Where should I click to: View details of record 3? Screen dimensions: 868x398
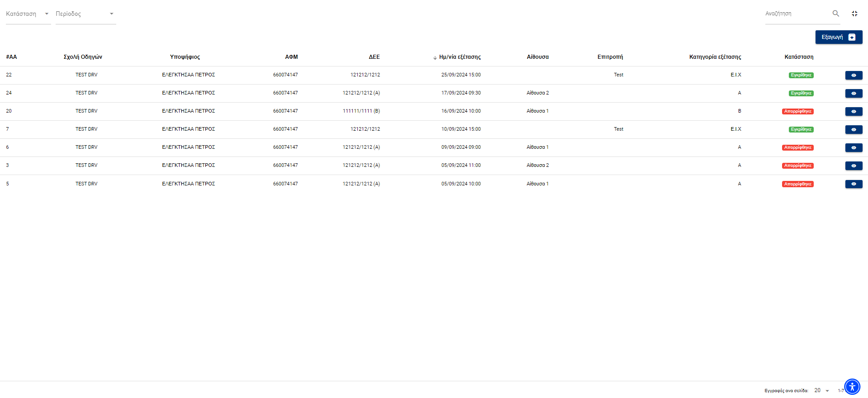coord(854,166)
